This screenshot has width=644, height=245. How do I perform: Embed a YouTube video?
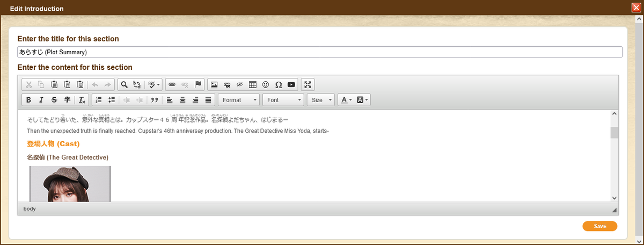point(291,84)
